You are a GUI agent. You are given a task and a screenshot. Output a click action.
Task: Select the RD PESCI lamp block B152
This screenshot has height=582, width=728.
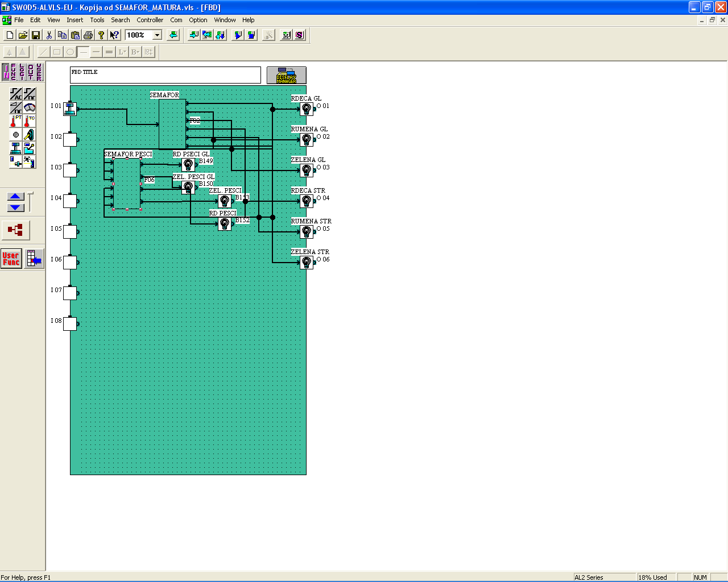point(225,223)
